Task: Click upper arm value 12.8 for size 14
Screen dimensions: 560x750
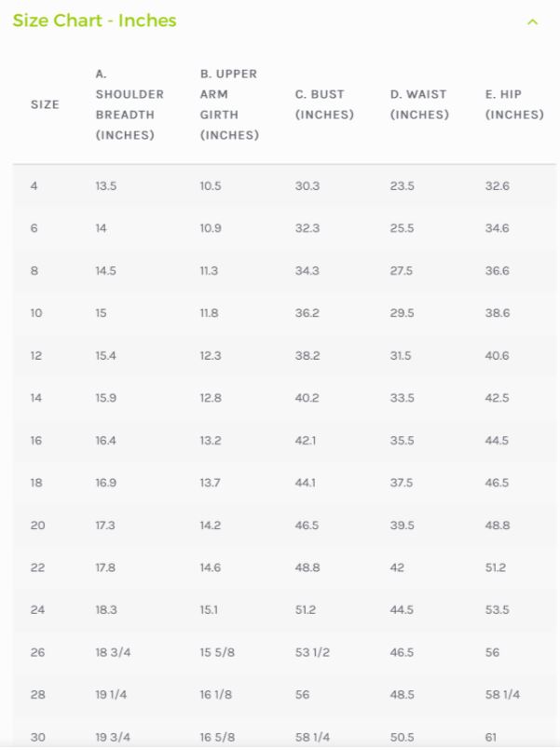Action: (211, 398)
